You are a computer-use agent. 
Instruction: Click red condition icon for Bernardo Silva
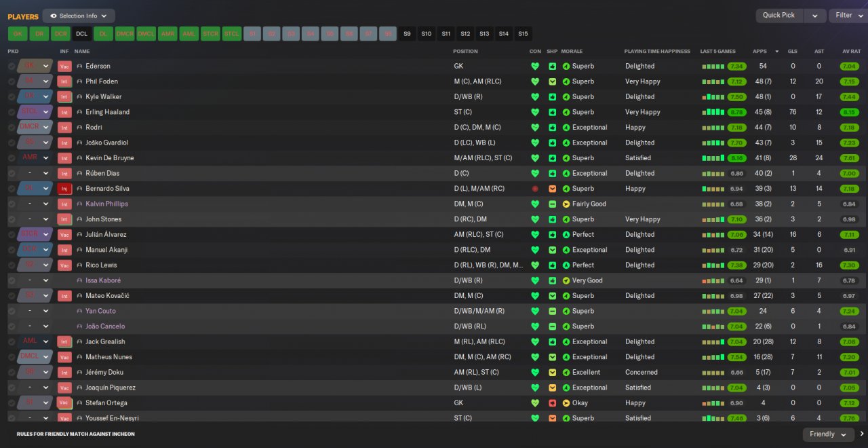[x=535, y=189]
